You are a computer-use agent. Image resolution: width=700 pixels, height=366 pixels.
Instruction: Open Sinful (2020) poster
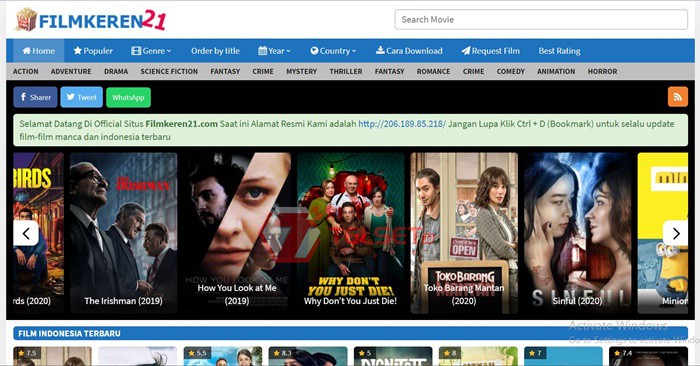(578, 233)
